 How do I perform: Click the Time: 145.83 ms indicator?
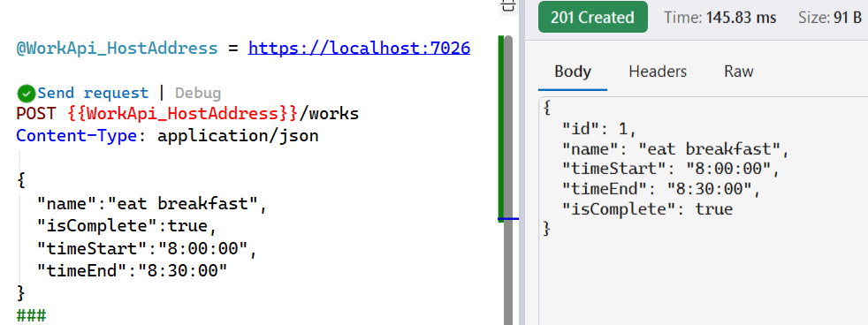tap(720, 18)
